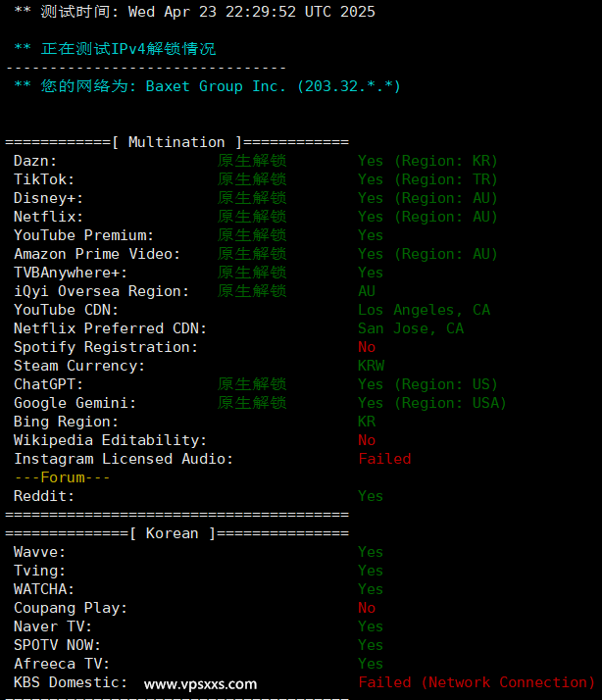Click the 'Coupang Play:' label
Viewport: 602px width, 700px height.
click(71, 608)
